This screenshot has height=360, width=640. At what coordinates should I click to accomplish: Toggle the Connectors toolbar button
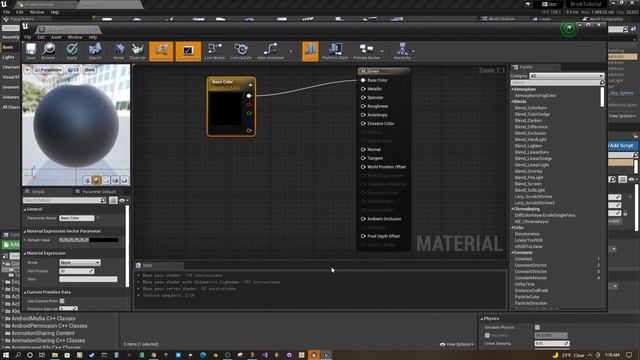pos(161,51)
